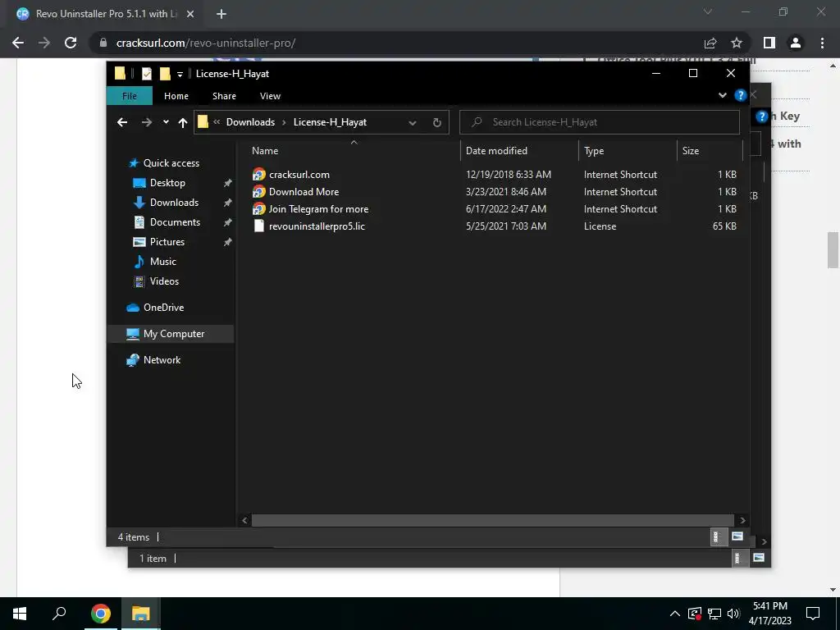Click License-H_Hayat breadcrumb segment

point(330,122)
